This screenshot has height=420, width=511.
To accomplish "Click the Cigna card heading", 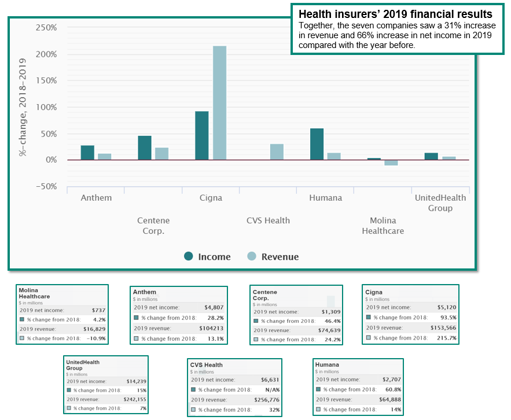I will [373, 292].
